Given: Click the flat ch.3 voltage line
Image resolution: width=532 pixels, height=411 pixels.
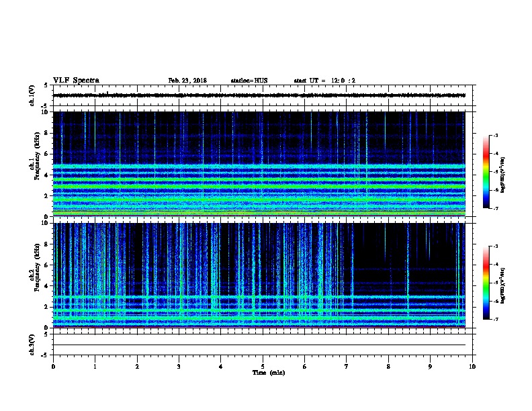Looking at the screenshot, I should pyautogui.click(x=259, y=345).
